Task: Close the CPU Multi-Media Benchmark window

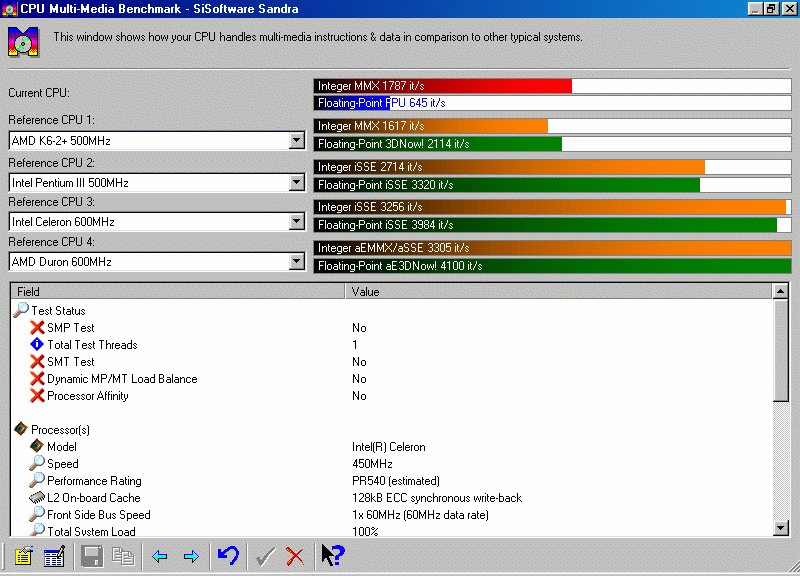Action: click(x=789, y=9)
